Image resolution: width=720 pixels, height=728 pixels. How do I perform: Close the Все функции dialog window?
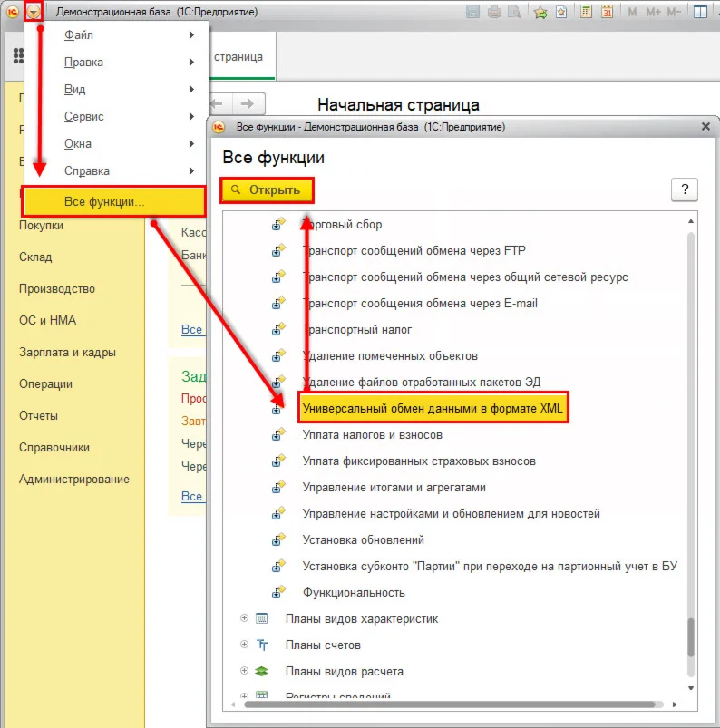705,126
